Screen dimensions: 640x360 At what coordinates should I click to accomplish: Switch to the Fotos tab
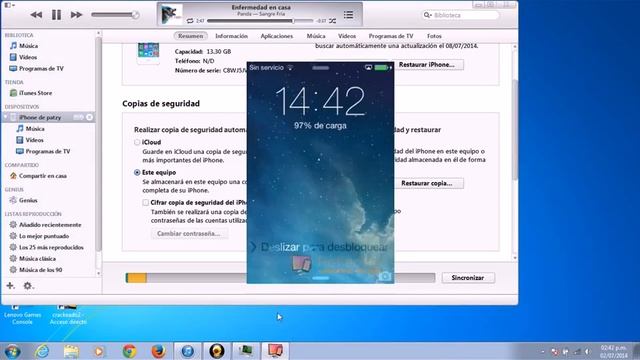click(434, 36)
